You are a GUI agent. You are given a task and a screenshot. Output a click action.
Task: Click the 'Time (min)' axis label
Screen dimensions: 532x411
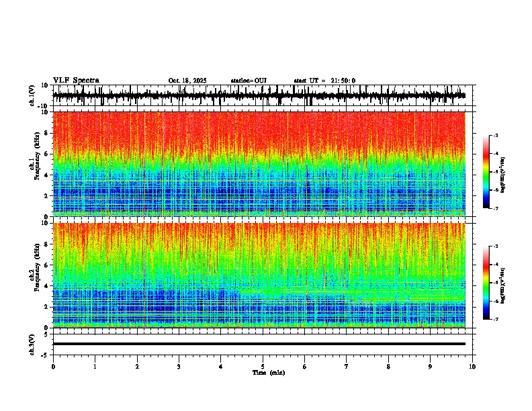point(269,373)
